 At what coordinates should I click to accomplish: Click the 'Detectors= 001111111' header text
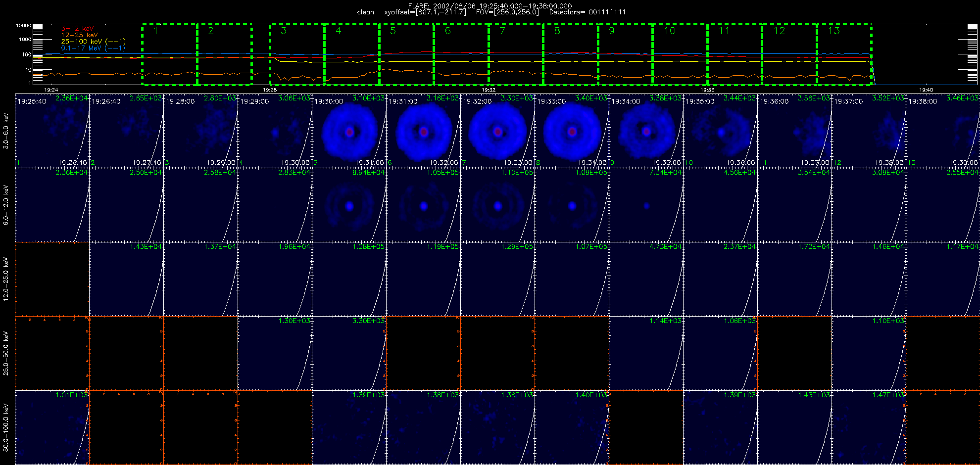pyautogui.click(x=588, y=12)
